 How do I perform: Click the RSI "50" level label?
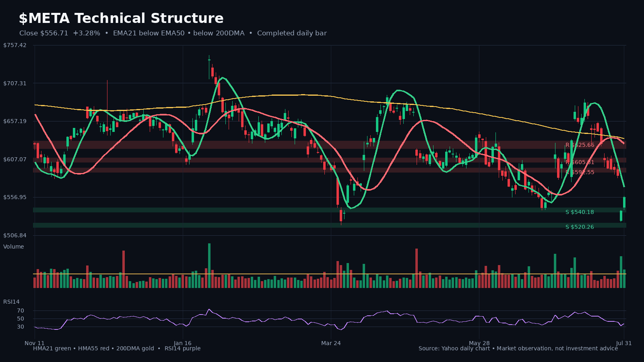point(21,319)
